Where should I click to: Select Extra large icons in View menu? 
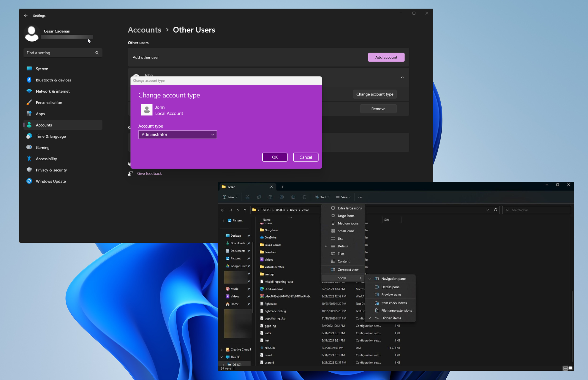[x=343, y=208]
